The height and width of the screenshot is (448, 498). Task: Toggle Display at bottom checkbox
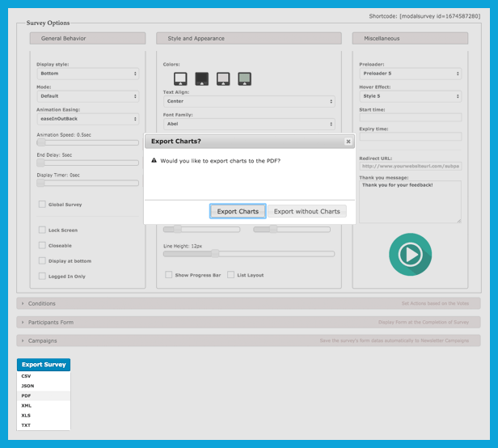[x=42, y=260]
